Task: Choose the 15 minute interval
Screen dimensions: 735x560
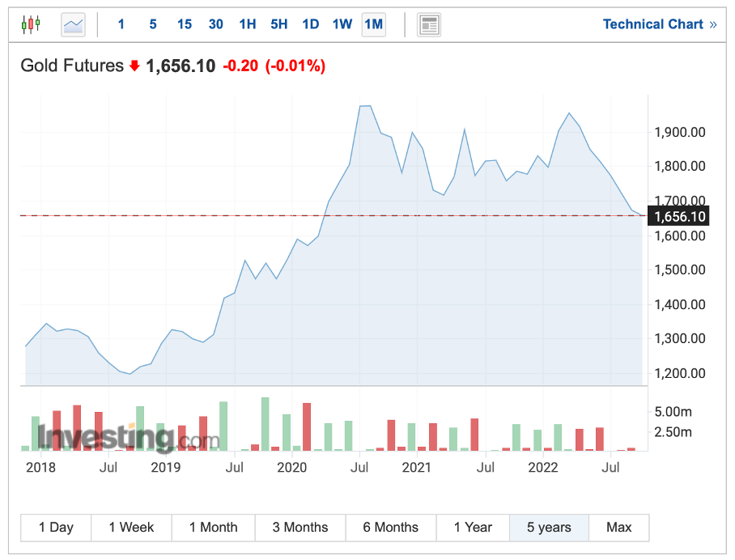Action: [185, 24]
